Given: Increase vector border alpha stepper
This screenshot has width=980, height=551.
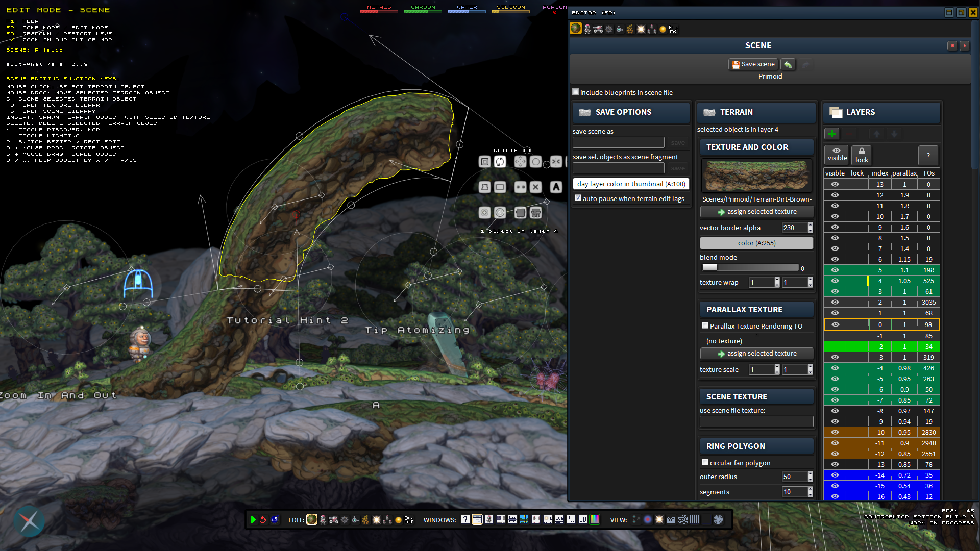Looking at the screenshot, I should (x=810, y=225).
